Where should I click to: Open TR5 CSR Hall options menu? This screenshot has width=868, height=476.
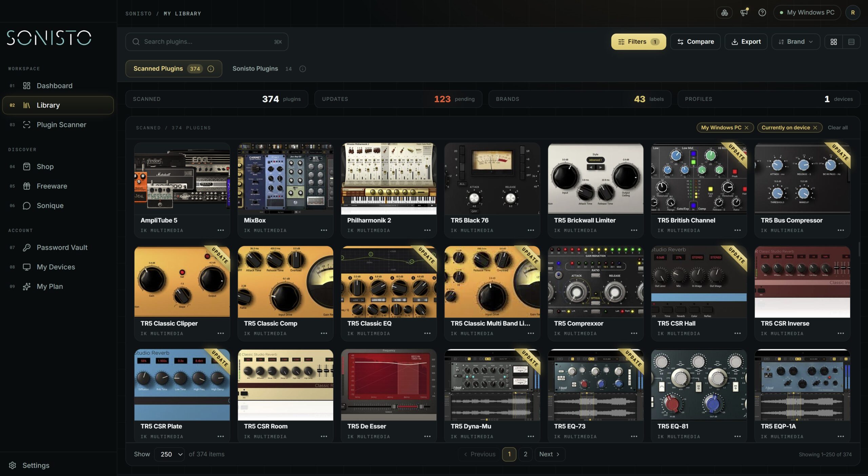point(737,334)
